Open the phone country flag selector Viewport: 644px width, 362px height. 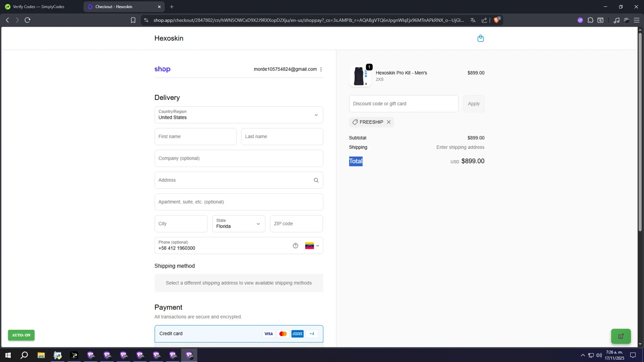[312, 246]
